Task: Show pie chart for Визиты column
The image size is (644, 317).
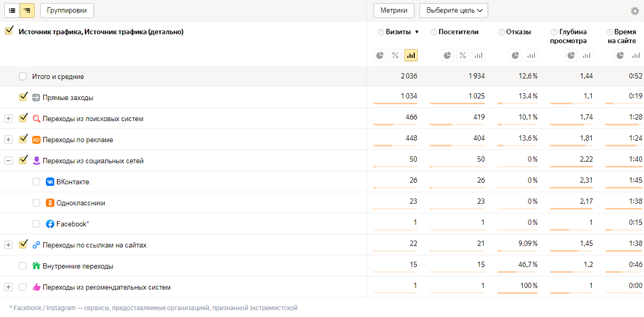Action: [379, 55]
